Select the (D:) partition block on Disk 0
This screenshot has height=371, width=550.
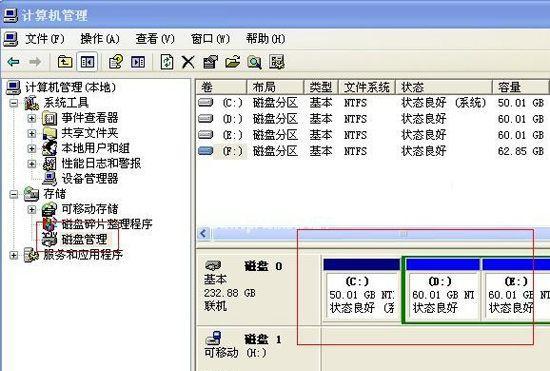tap(442, 290)
